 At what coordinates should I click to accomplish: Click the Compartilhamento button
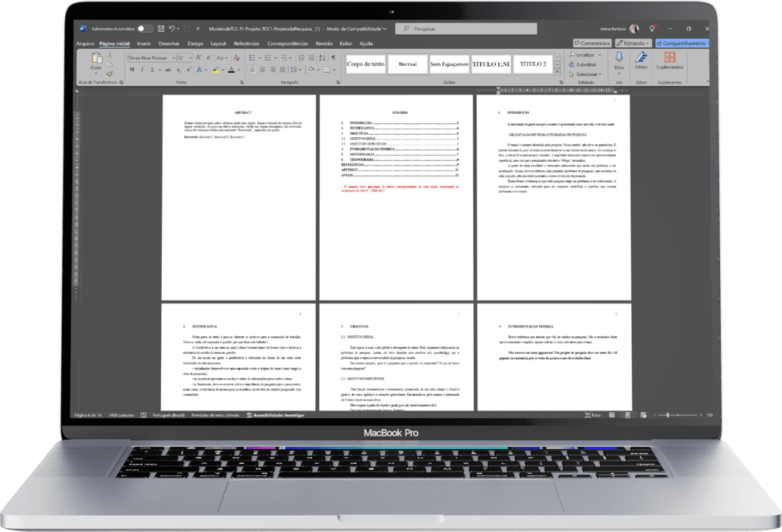[681, 43]
